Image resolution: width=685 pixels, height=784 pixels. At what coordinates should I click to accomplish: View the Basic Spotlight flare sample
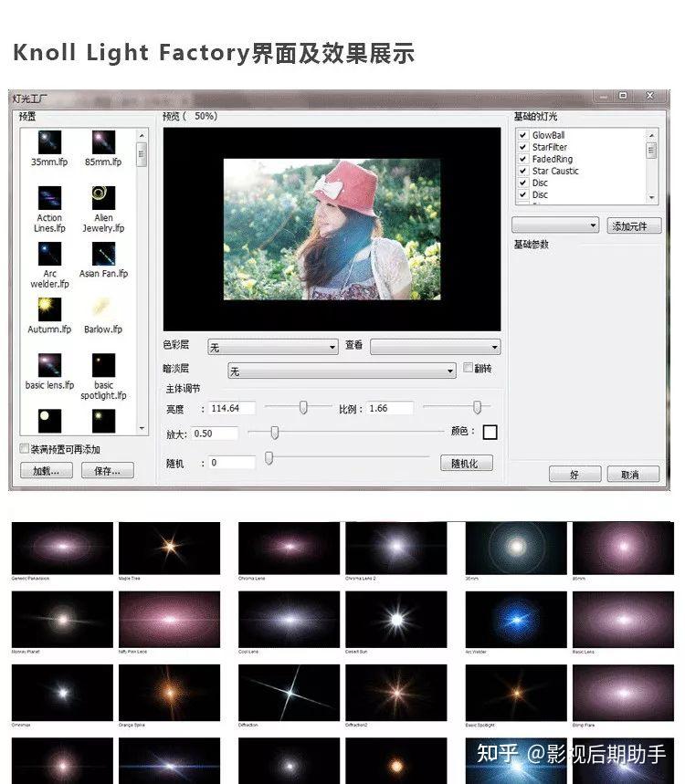pos(516,693)
